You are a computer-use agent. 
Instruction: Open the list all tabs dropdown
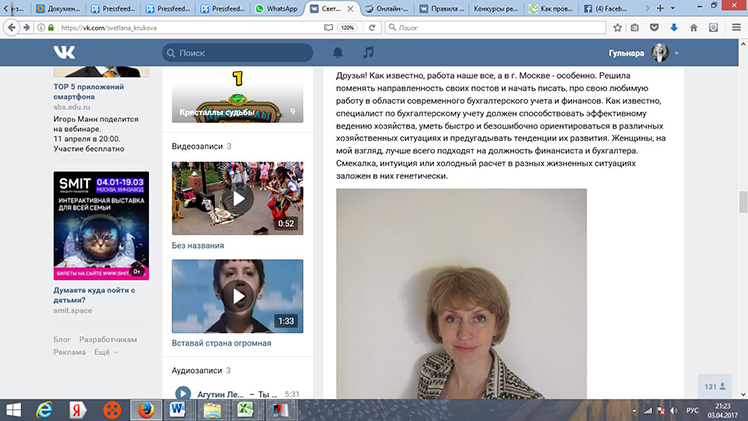pyautogui.click(x=673, y=8)
